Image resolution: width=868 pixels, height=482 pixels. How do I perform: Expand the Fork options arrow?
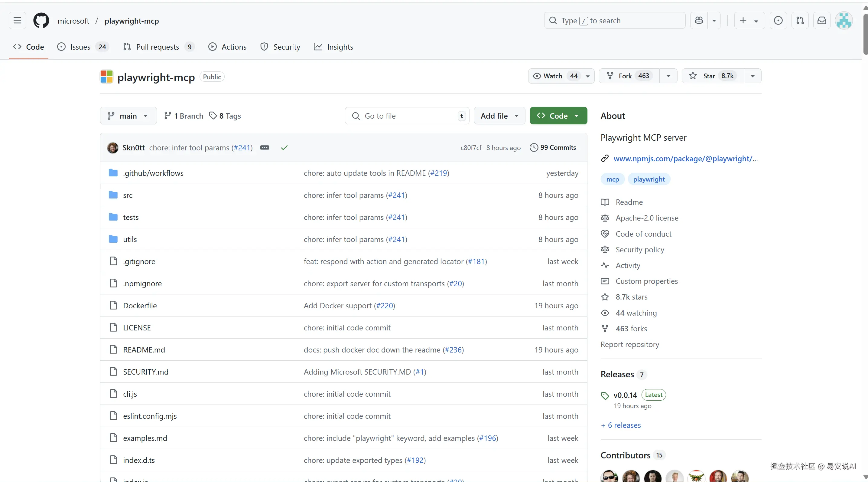tap(668, 76)
